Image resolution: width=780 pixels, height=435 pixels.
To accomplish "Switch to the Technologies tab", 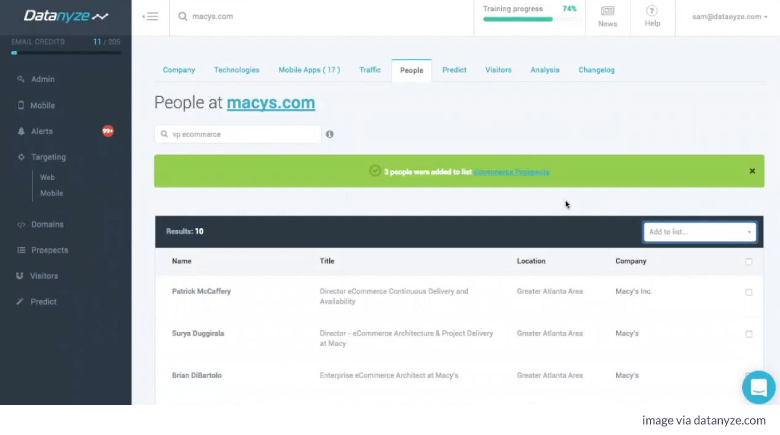I will click(236, 70).
